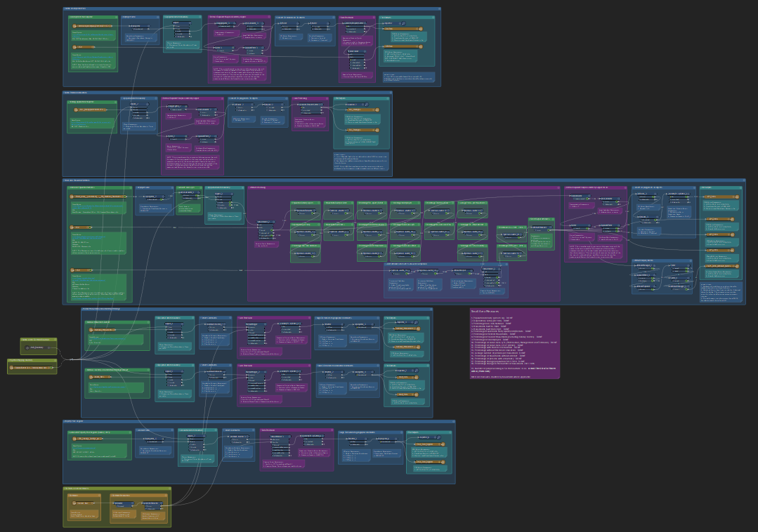Select the gear-icon creator node in the small upper olive bookmark
758x532 pixels.
[37, 347]
